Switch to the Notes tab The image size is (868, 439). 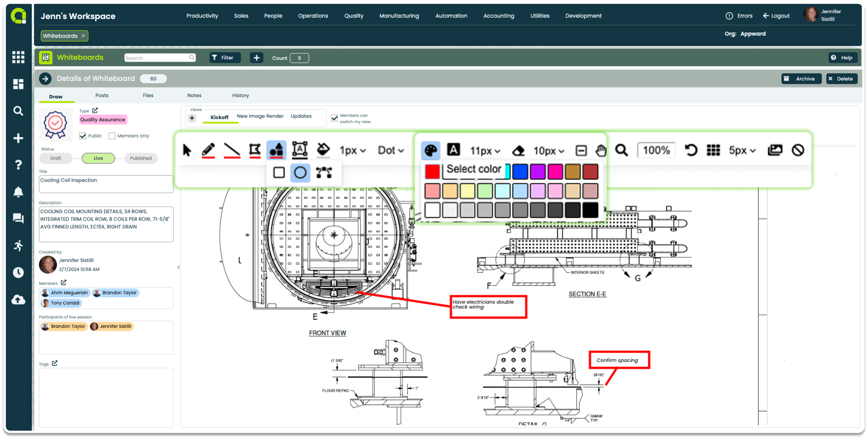pyautogui.click(x=194, y=96)
